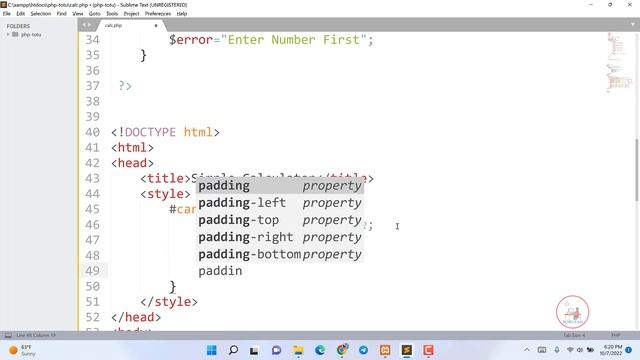Click the minimap code preview

pyautogui.click(x=619, y=63)
